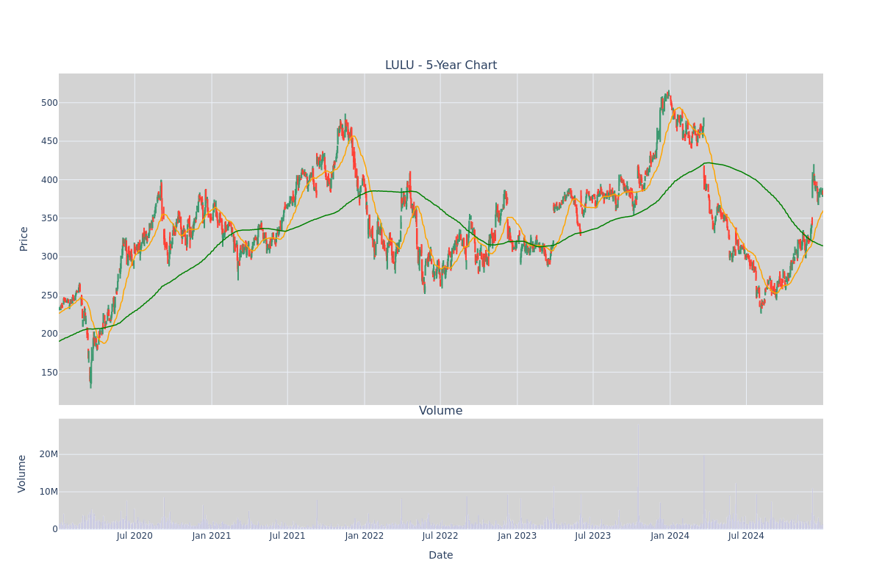Screen dimensions: 882x588
Task: Select the 300 price tick label
Action: tap(49, 257)
